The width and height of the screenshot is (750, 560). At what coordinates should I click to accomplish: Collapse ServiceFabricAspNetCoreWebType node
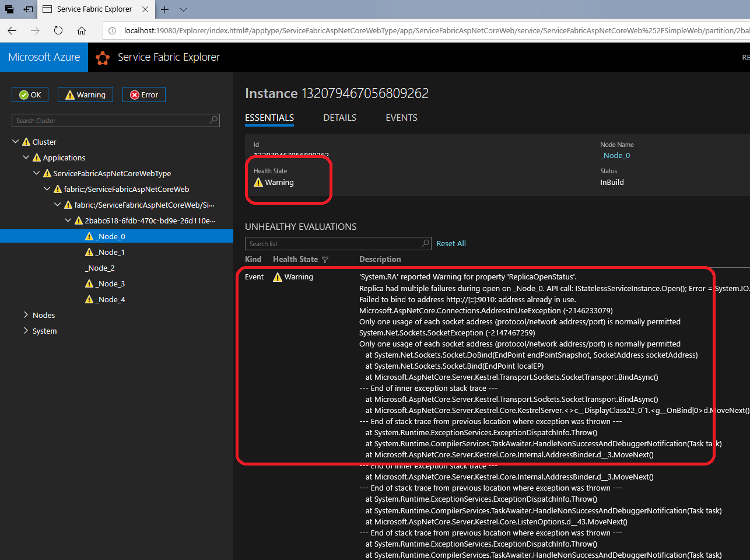[x=37, y=173]
